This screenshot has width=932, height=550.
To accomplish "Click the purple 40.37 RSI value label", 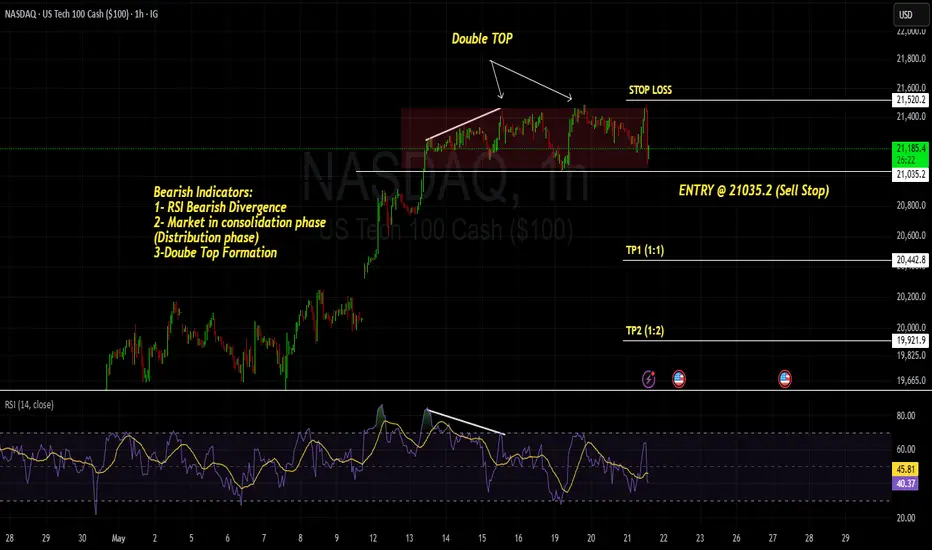I will [x=906, y=483].
